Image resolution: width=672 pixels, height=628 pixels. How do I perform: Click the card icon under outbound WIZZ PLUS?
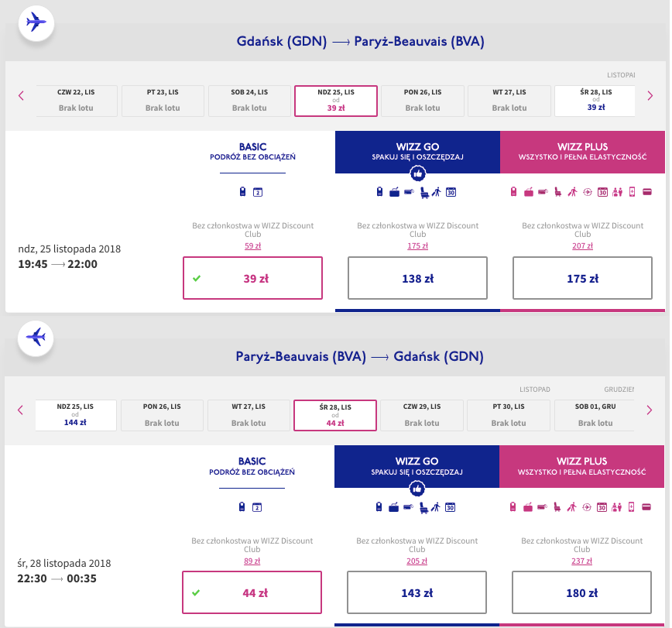tap(646, 192)
